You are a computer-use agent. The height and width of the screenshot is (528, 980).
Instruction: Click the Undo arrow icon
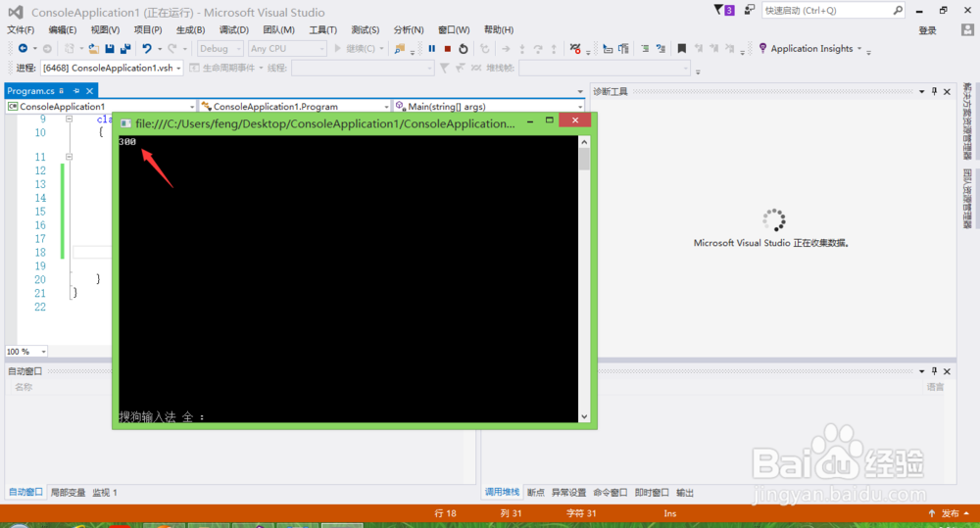point(147,48)
